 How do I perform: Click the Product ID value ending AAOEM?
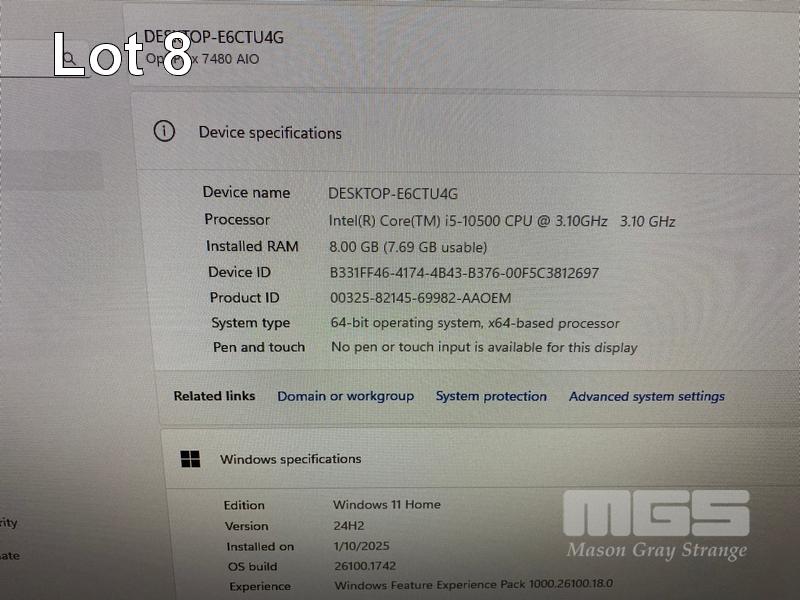[x=420, y=298]
